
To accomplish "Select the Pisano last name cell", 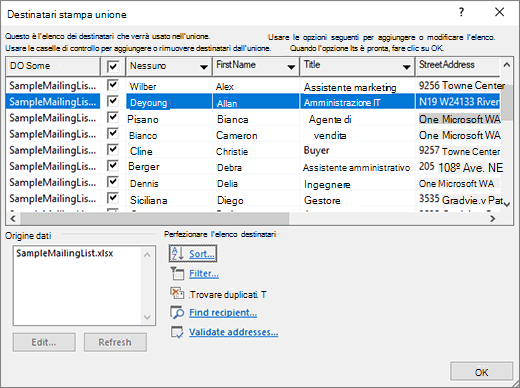I will click(169, 119).
